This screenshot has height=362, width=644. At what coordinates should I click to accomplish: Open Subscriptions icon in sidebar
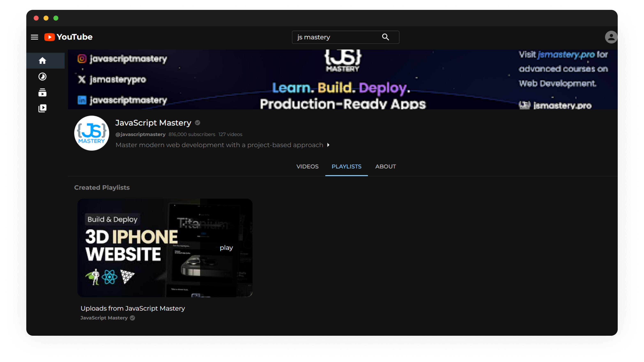43,93
